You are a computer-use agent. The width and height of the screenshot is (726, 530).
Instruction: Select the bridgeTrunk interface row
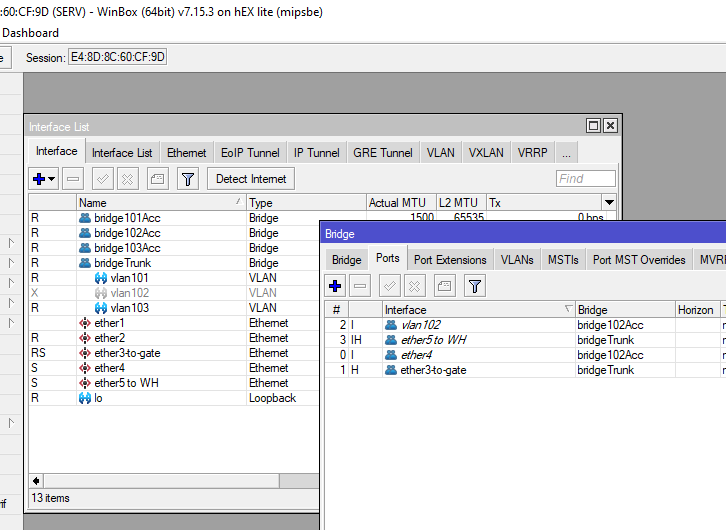[174, 263]
